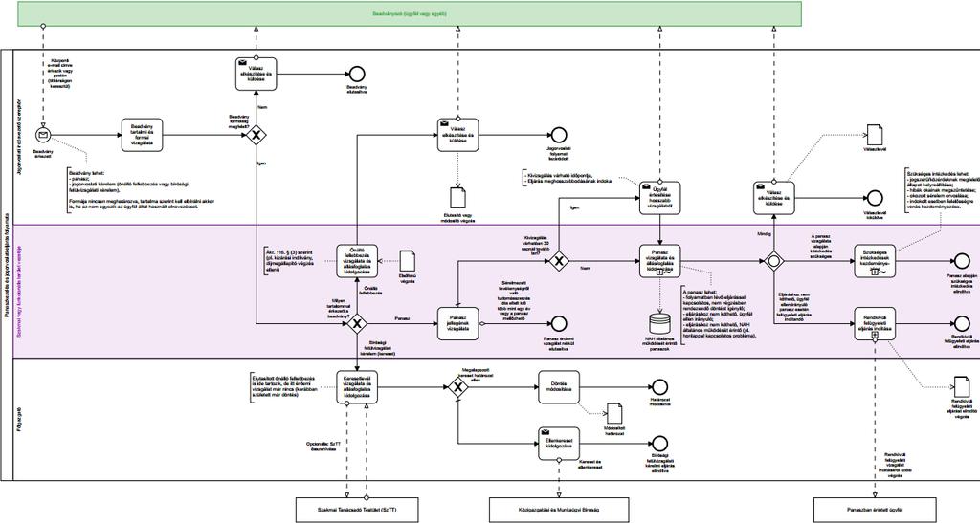
Task: Select end event 'Bírósági felülvizsgálati kérelmi eljárás elindítva'
Action: (660, 444)
